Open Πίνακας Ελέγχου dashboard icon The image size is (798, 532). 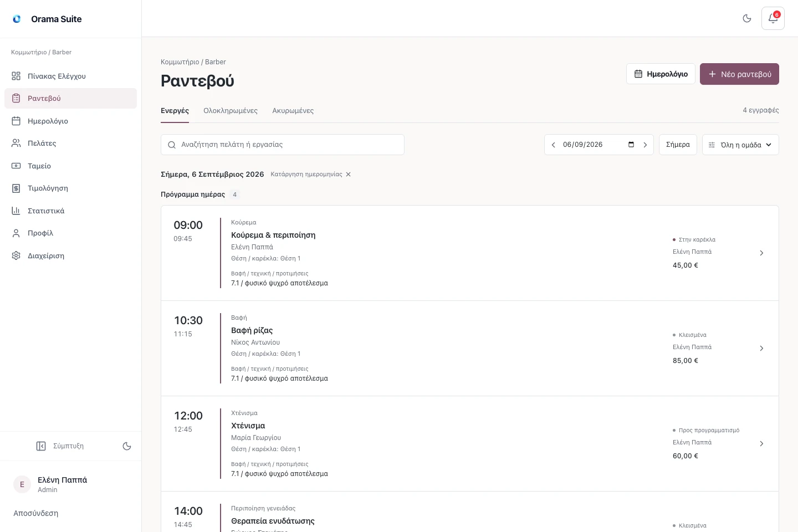[16, 76]
